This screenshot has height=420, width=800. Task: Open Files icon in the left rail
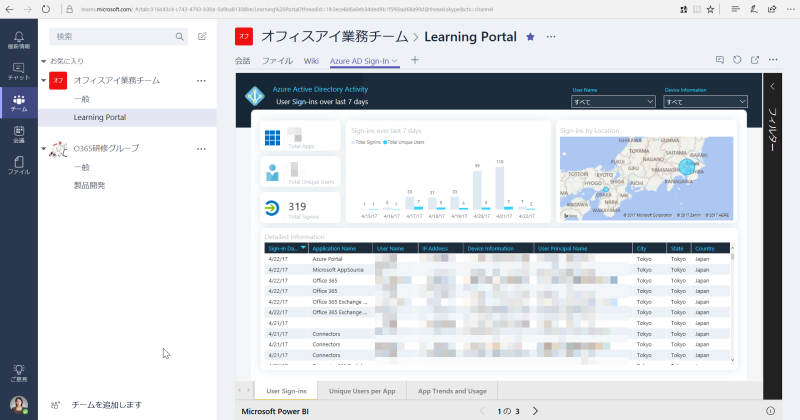coord(18,165)
